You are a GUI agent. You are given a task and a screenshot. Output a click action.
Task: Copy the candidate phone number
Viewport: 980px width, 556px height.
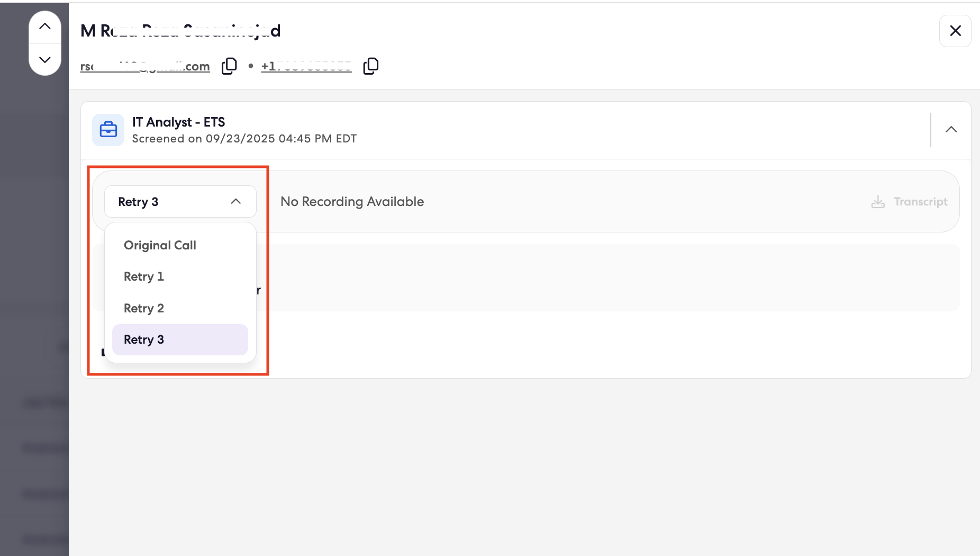pyautogui.click(x=371, y=66)
